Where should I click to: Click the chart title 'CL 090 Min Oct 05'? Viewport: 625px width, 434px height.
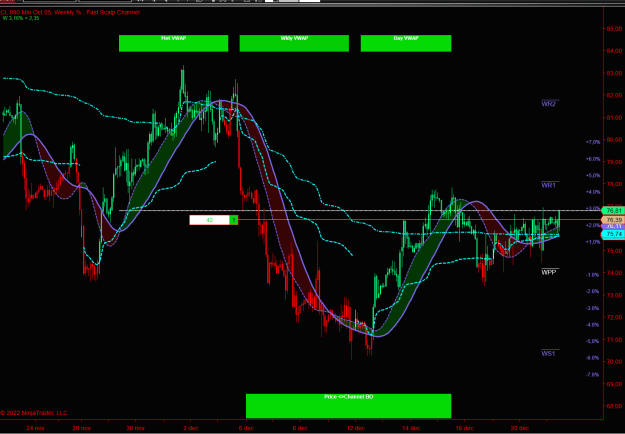point(26,12)
